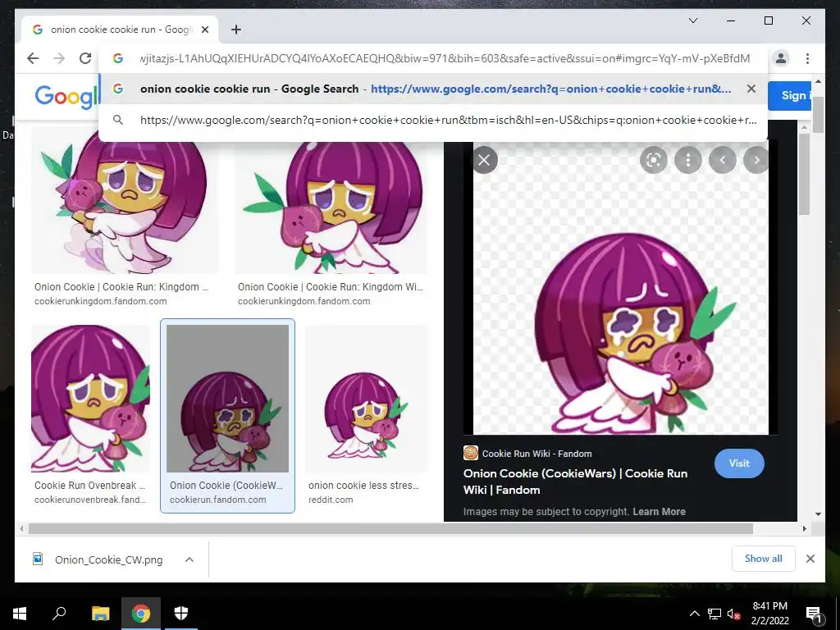Image resolution: width=840 pixels, height=630 pixels.
Task: Click the reddit.com source text
Action: tap(331, 500)
